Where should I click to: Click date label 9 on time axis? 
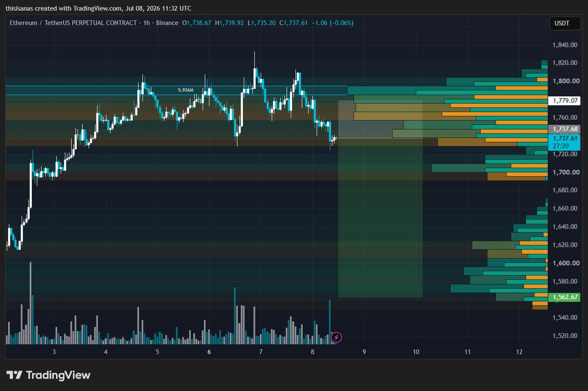click(x=364, y=352)
